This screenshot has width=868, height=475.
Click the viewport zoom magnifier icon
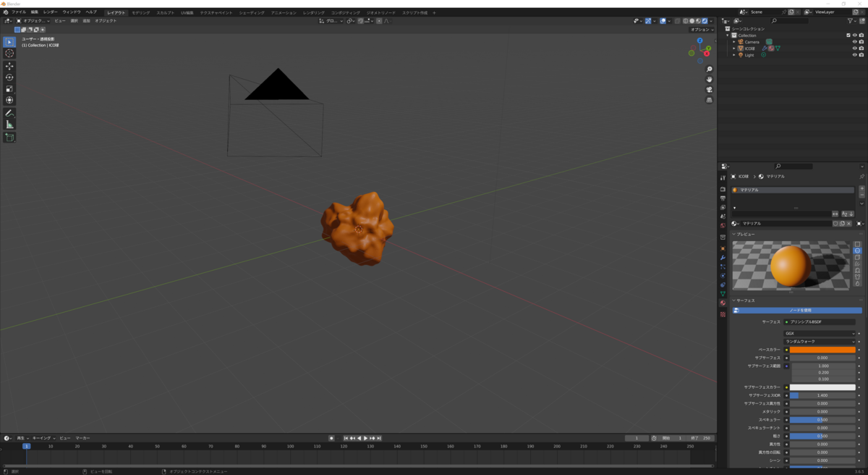point(709,70)
